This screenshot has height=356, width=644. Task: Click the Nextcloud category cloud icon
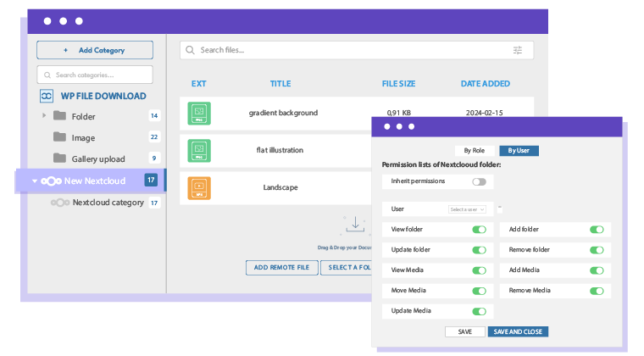(59, 203)
